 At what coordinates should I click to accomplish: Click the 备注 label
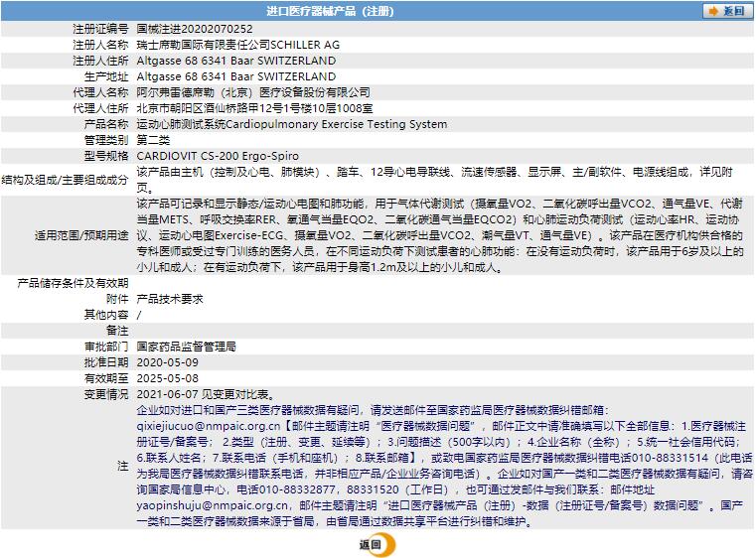coord(117,331)
